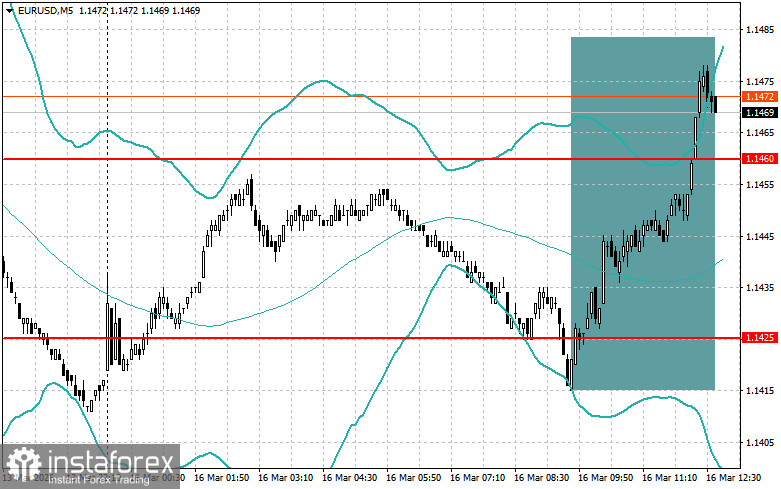Click the 16 Mar 03:10 time label
This screenshot has height=489, width=781.
tap(285, 478)
